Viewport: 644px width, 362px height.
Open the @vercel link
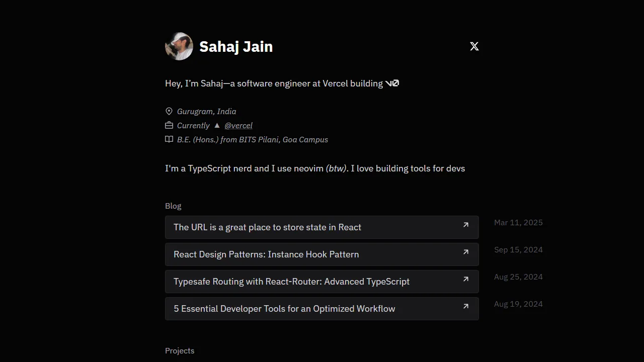click(238, 125)
